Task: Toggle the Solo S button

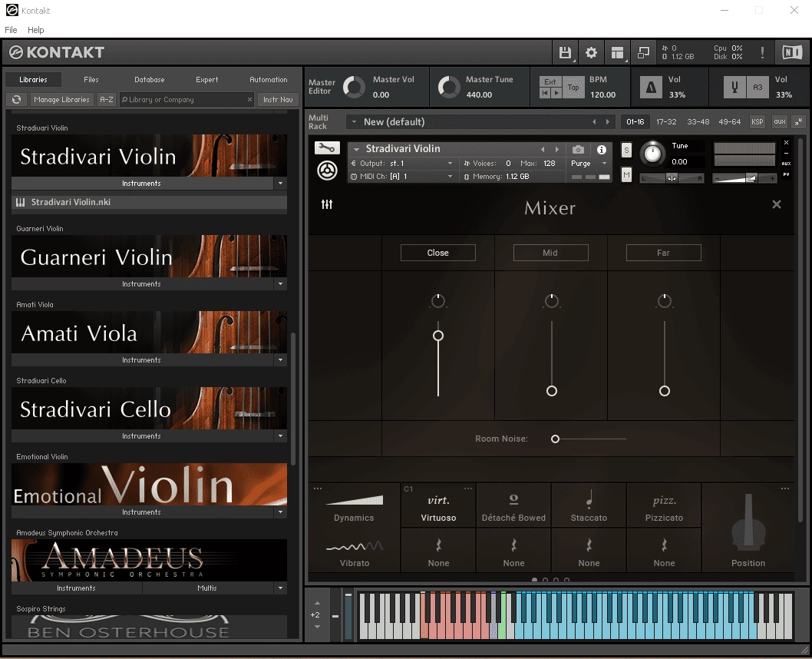Action: point(626,151)
